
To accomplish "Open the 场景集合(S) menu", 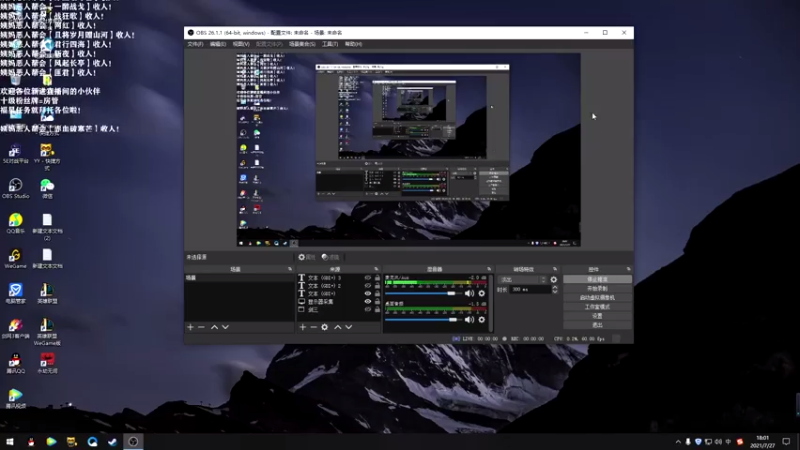I will pos(302,44).
